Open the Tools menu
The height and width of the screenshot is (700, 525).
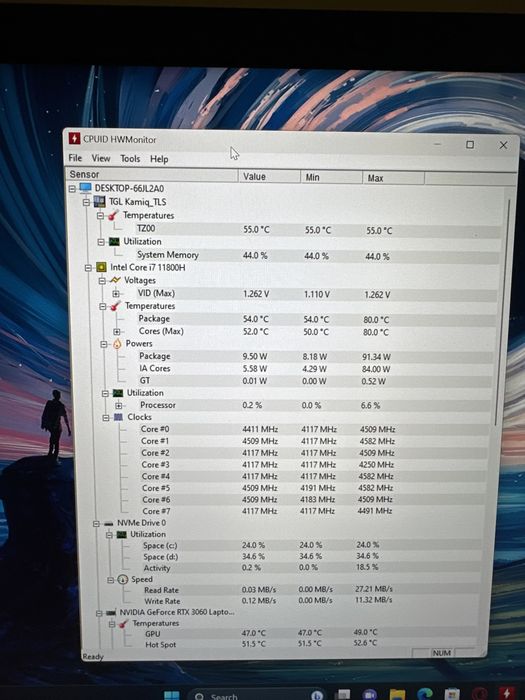tap(130, 159)
